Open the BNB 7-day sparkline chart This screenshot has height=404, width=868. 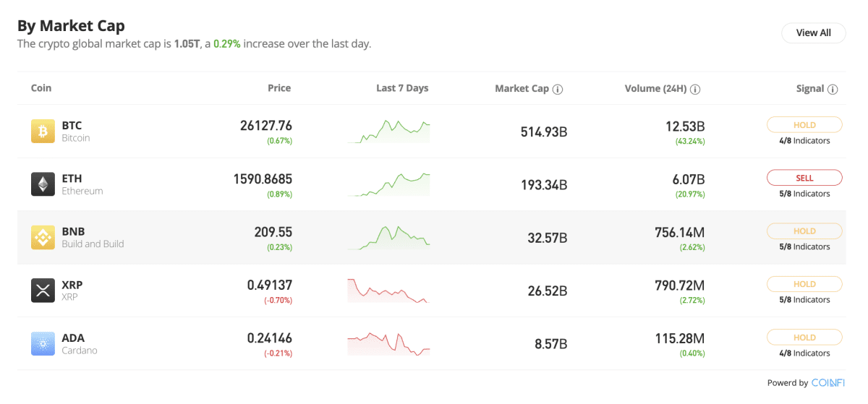click(388, 238)
